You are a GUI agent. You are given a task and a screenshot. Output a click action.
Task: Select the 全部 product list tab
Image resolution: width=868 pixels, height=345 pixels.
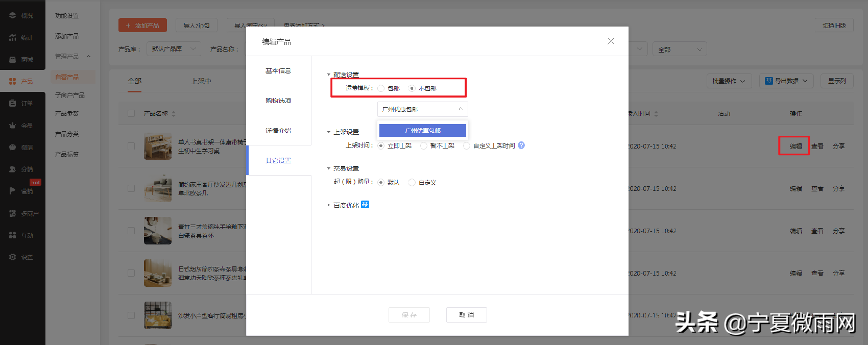click(135, 81)
